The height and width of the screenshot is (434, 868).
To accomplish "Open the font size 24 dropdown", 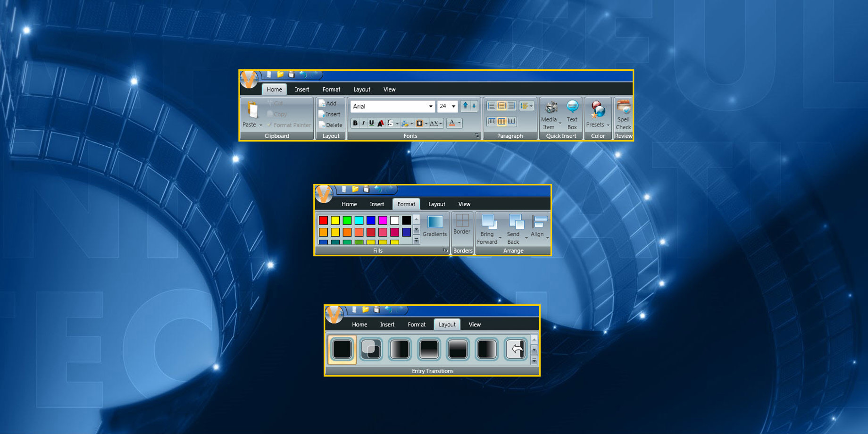I will [453, 107].
